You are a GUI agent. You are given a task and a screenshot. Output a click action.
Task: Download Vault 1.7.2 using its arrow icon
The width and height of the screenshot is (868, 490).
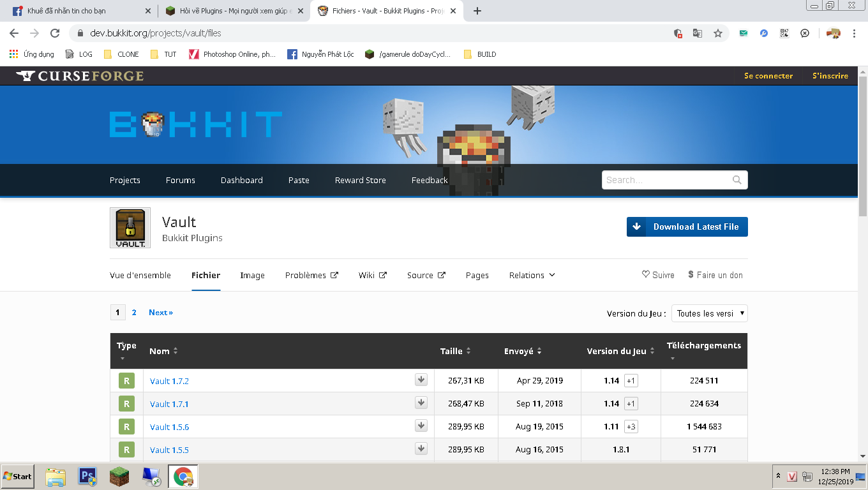point(421,380)
